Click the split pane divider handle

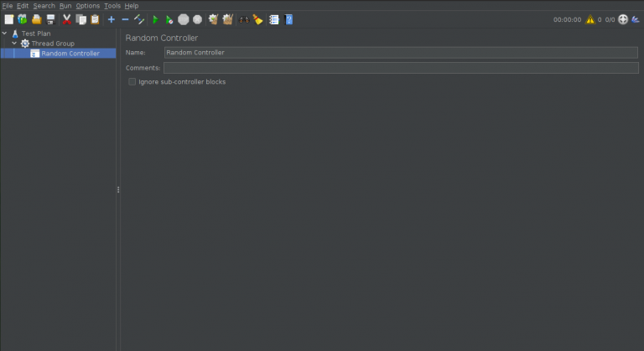pyautogui.click(x=118, y=189)
